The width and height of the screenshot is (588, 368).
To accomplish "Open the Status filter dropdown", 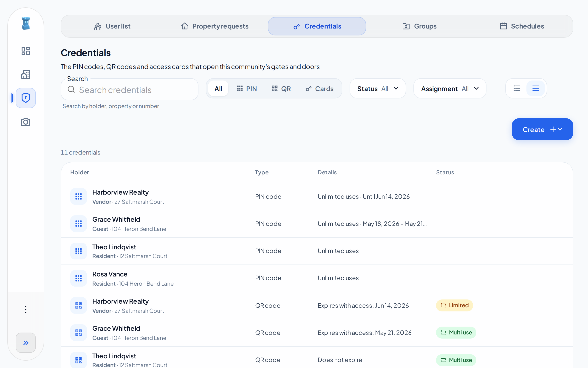I will (x=378, y=89).
